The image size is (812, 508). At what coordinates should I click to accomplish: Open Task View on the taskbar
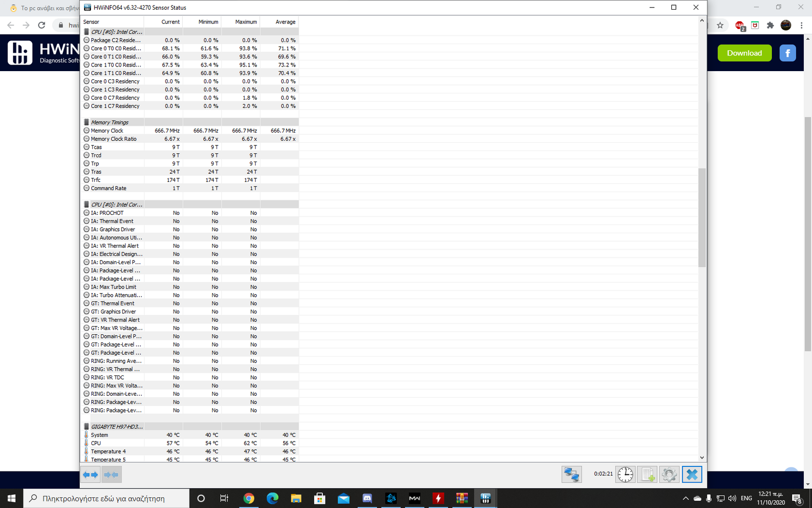point(224,498)
